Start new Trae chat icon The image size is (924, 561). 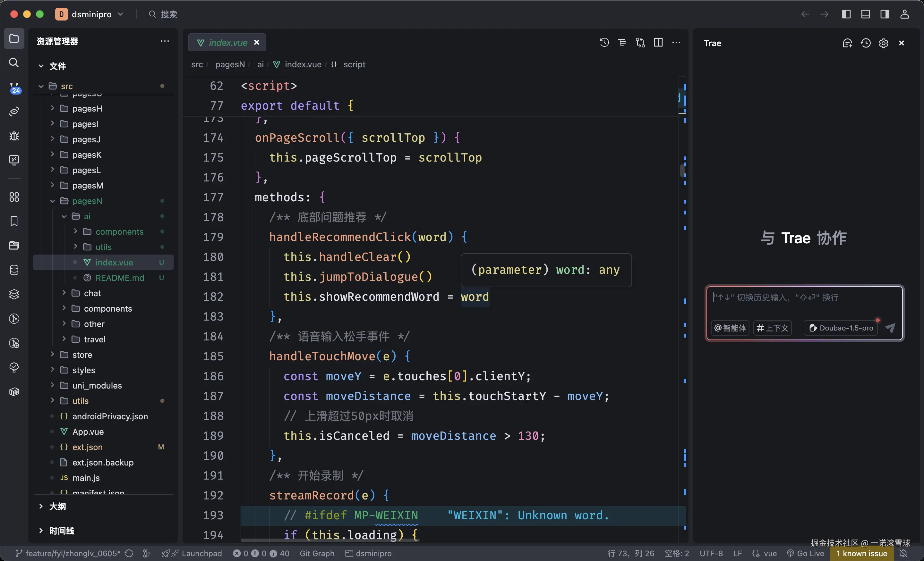(x=848, y=43)
